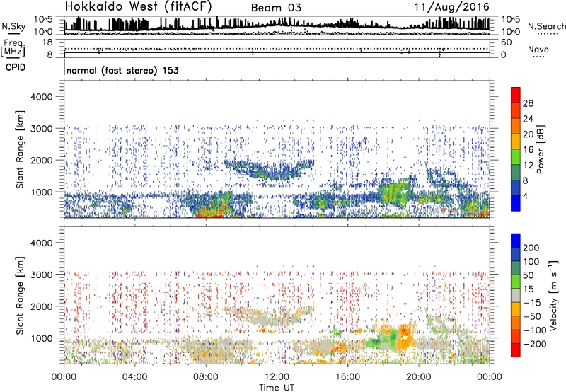Click the 'Power [dB]' colorbar label
The height and width of the screenshot is (392, 566).
click(x=540, y=149)
